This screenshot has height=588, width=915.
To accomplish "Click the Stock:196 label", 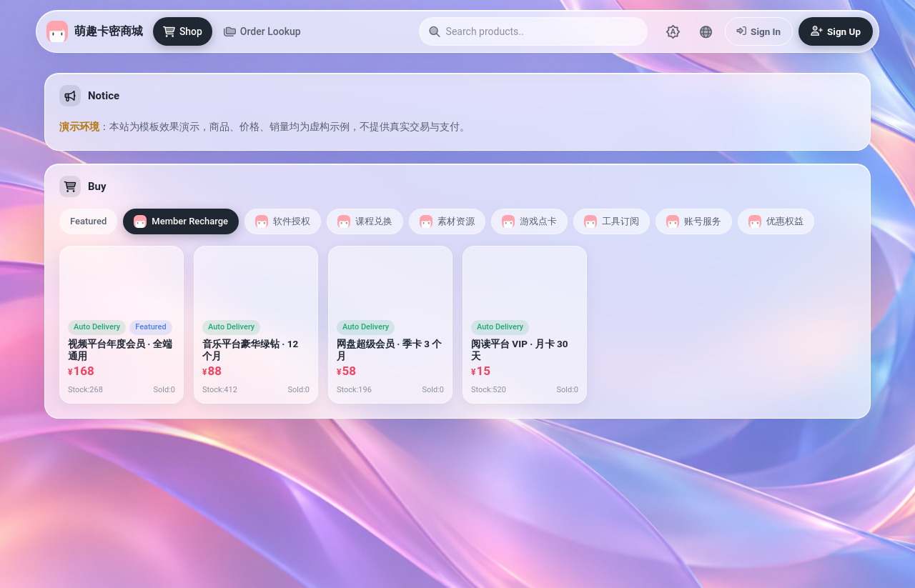I will coord(354,390).
